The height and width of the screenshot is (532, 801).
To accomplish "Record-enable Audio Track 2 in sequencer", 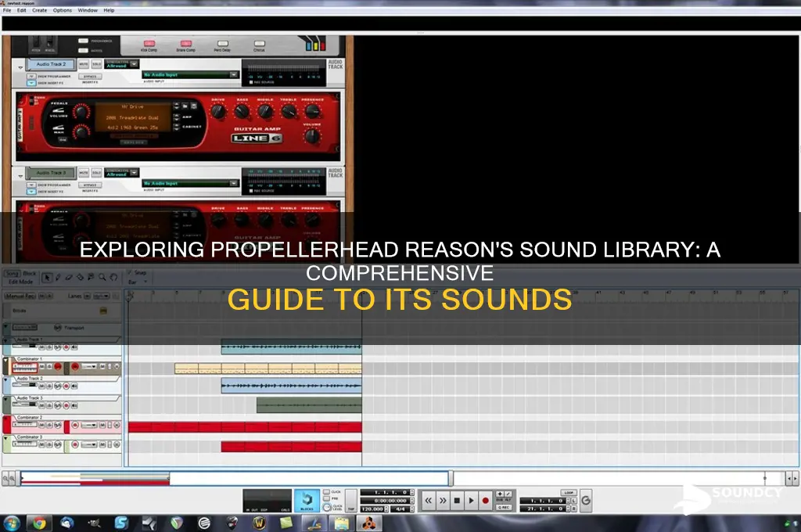I will pyautogui.click(x=66, y=386).
